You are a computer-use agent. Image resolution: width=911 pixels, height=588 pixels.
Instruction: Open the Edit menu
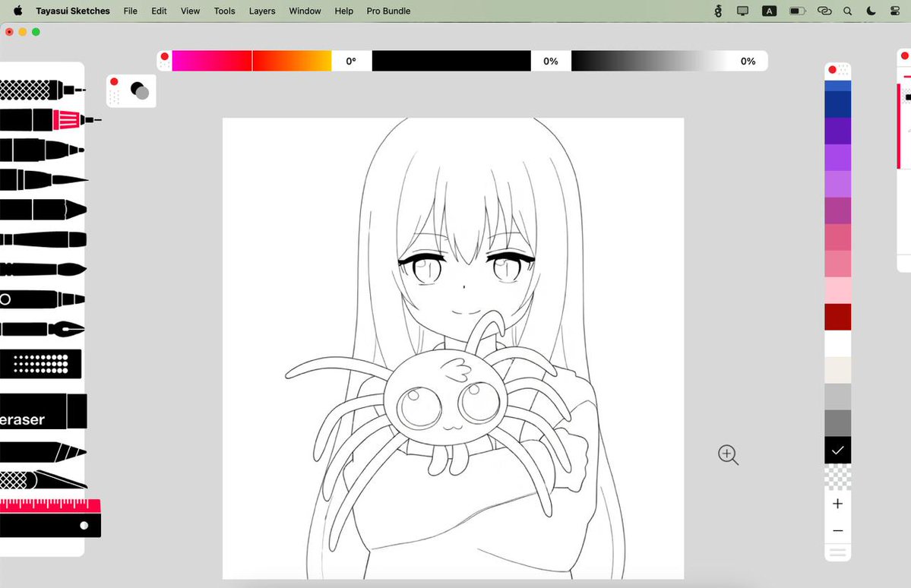tap(159, 11)
